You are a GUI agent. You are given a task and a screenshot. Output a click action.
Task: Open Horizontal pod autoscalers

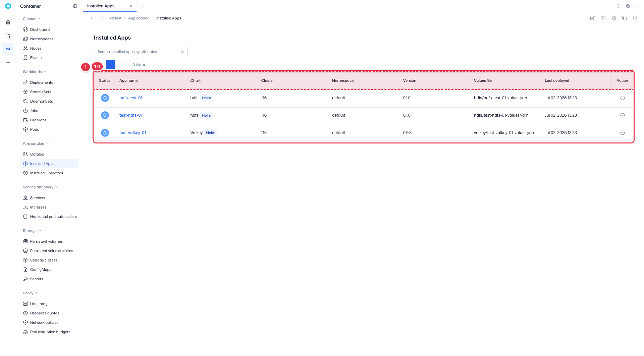click(x=50, y=217)
